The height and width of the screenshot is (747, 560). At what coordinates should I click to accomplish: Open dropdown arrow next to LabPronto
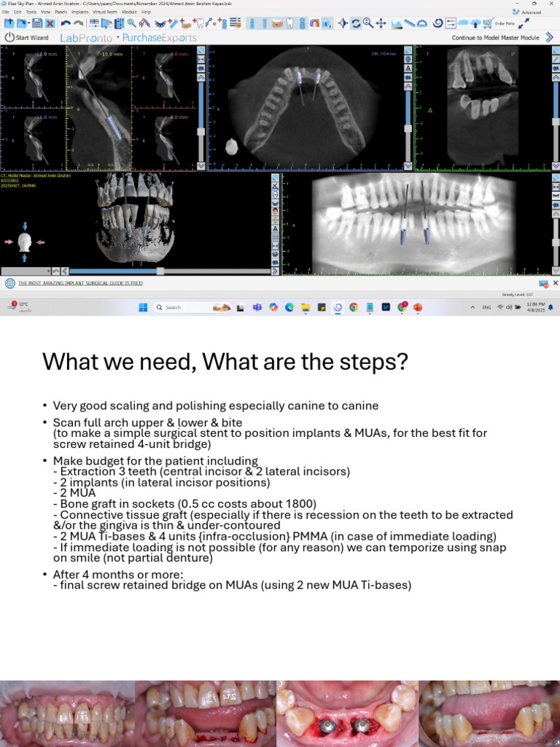[117, 36]
